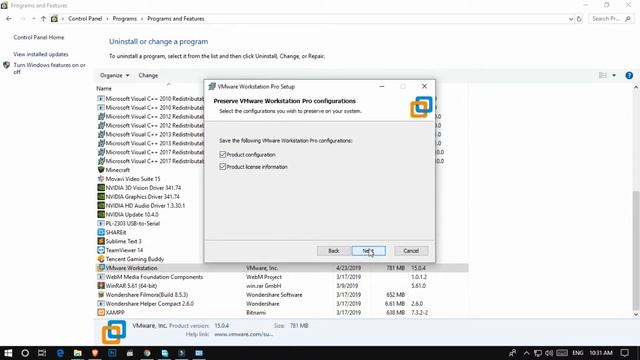Click the XAMPP program icon

tap(101, 313)
